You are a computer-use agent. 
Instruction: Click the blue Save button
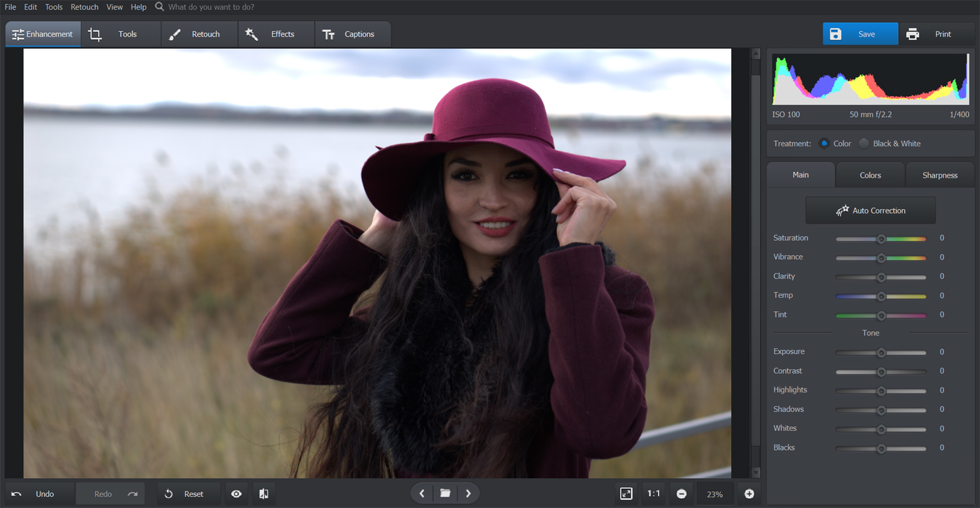pos(860,34)
